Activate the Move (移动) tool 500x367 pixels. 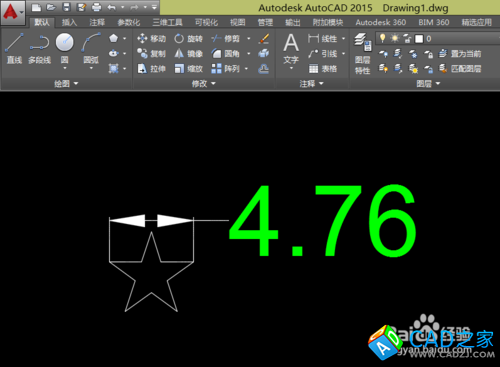point(152,39)
